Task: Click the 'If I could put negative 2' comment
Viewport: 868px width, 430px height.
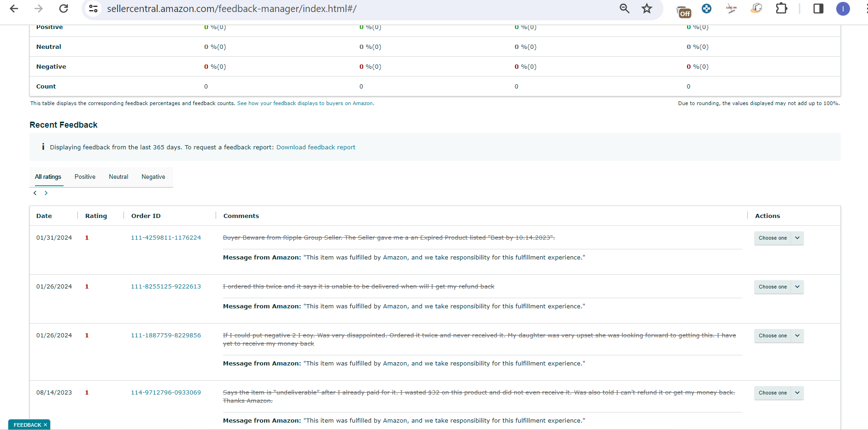Action: [x=479, y=340]
